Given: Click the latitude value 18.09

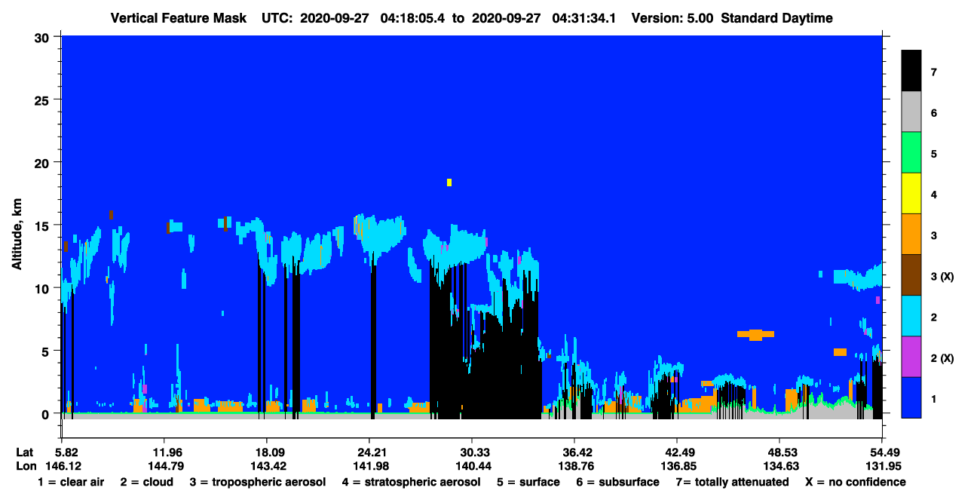Looking at the screenshot, I should click(267, 452).
